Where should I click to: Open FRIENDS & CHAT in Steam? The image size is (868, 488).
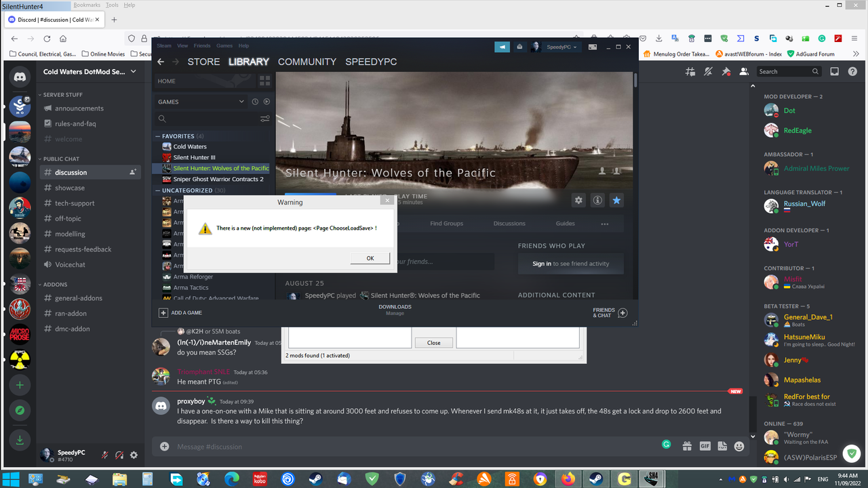pyautogui.click(x=610, y=312)
